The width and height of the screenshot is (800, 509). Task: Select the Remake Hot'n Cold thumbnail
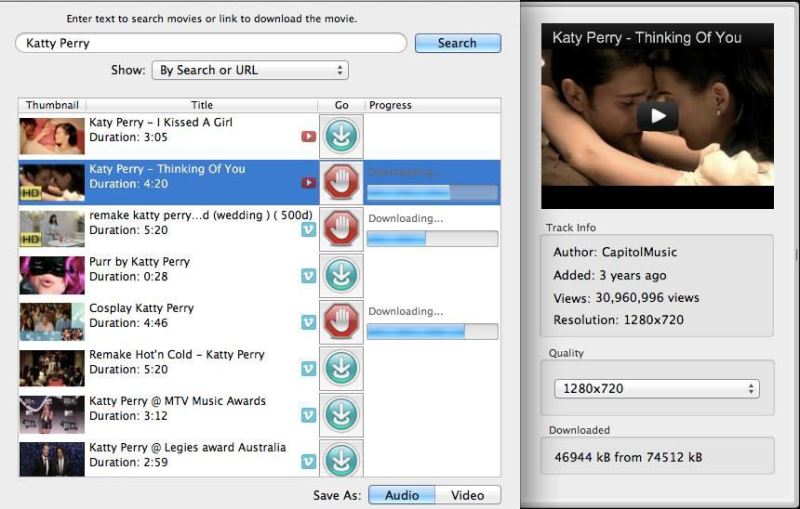(52, 368)
